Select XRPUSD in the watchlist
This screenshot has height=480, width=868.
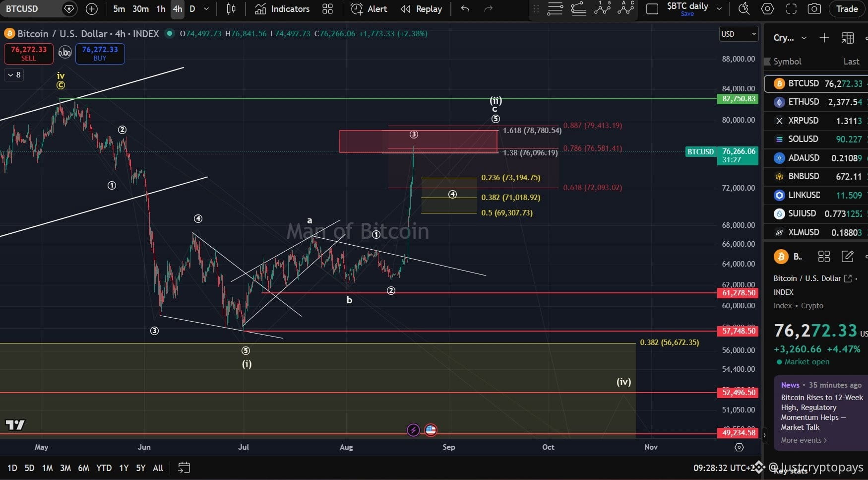816,121
